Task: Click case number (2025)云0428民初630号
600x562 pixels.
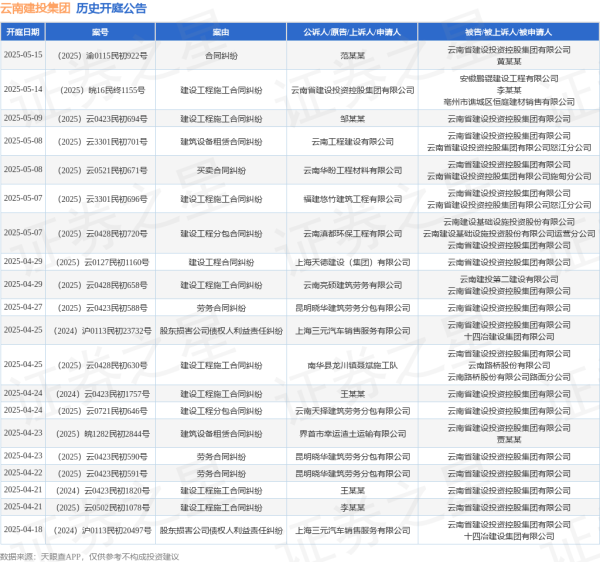Action: (x=103, y=365)
